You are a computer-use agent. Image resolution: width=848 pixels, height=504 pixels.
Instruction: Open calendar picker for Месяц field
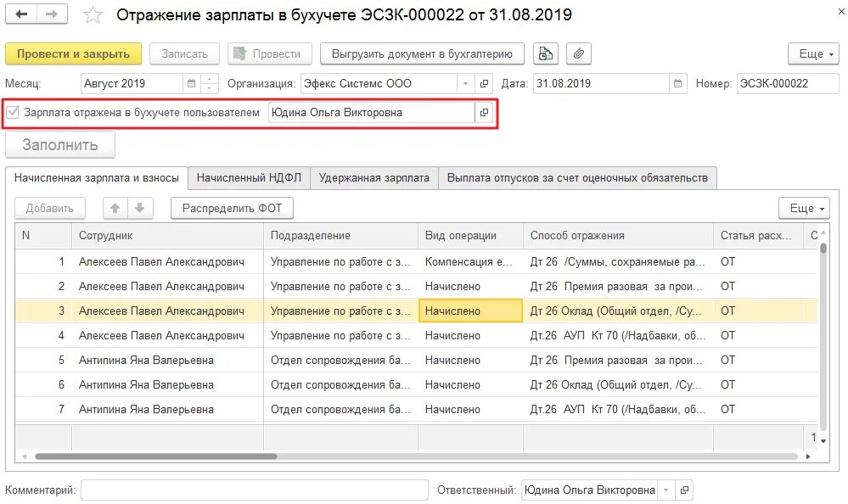(x=191, y=83)
